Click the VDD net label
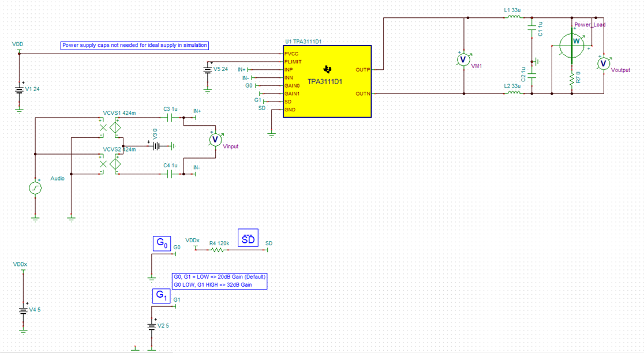 18,44
